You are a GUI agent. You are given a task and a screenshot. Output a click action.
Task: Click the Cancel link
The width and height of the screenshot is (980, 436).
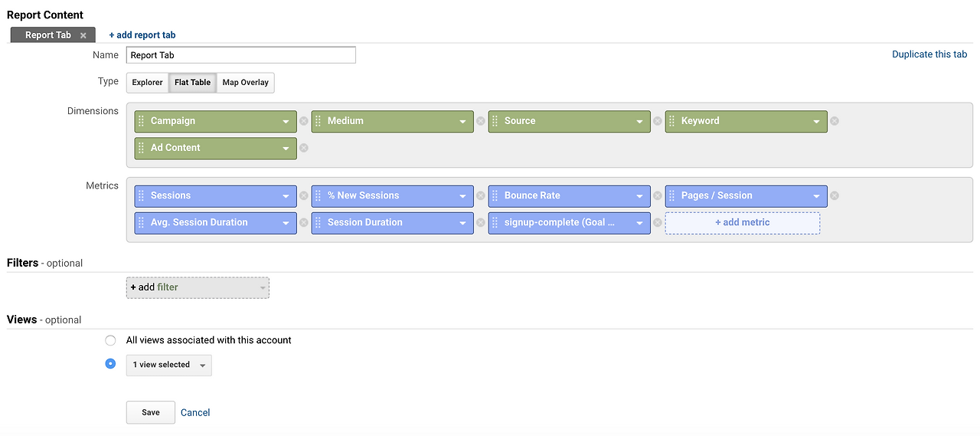point(195,413)
